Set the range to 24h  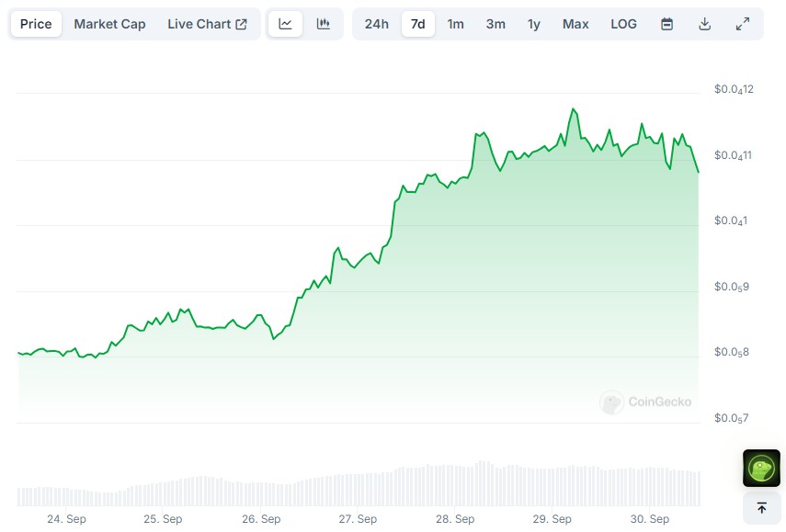(377, 24)
